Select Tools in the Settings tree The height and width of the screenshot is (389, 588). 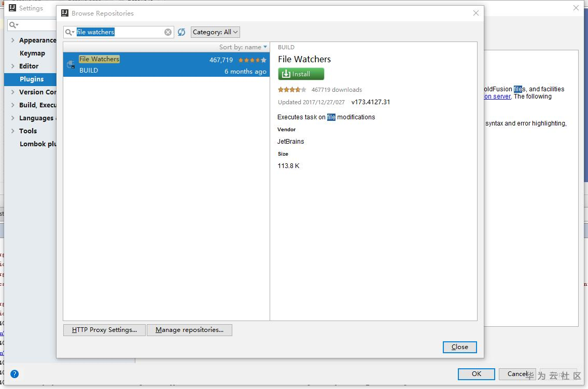click(x=28, y=131)
